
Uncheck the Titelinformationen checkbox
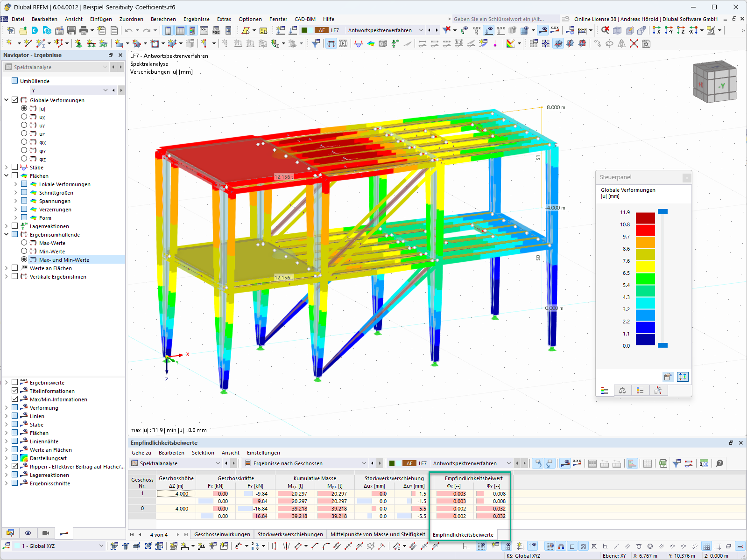pos(14,391)
